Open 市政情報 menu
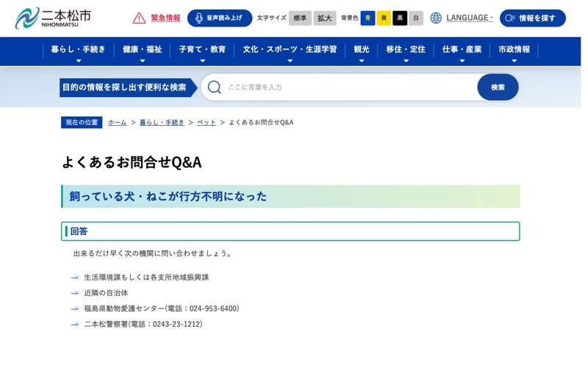Screen dimensions: 588x368 (514, 49)
